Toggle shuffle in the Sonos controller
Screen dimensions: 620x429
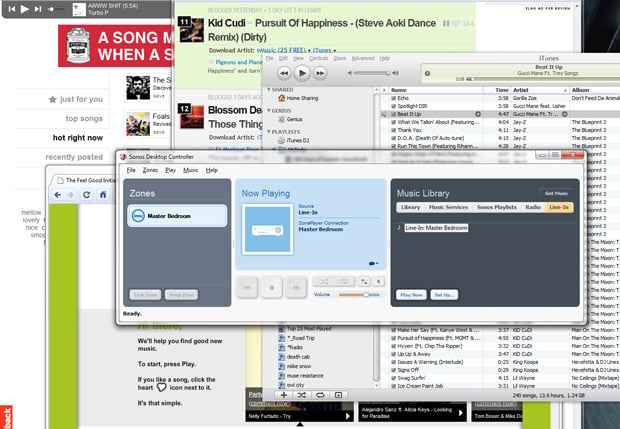coord(324,282)
